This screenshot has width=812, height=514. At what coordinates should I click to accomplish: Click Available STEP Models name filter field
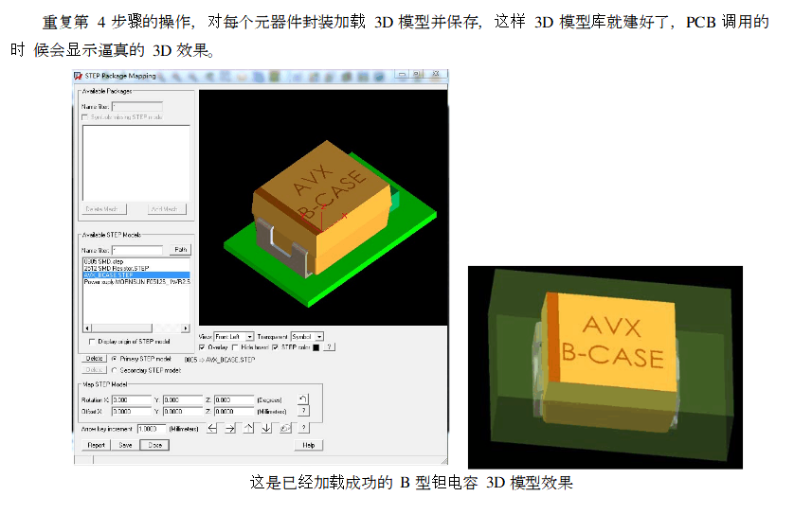point(137,250)
